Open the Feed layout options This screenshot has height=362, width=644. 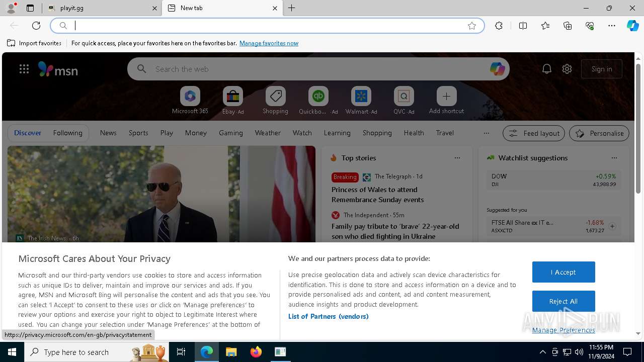point(534,133)
